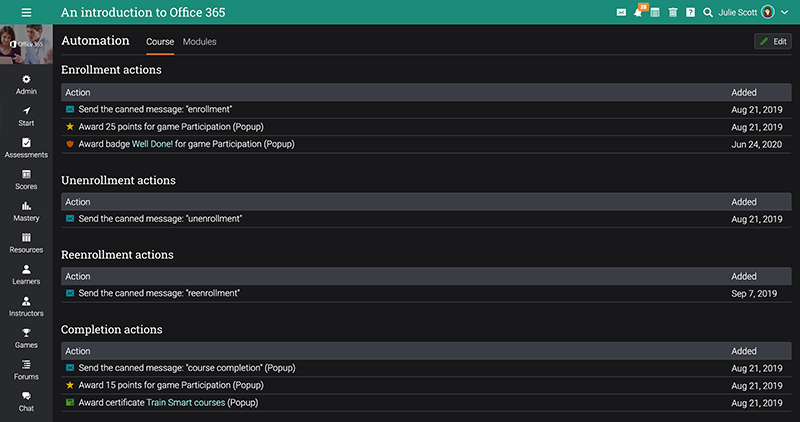Screen dimensions: 800x422
Task: Click the help question mark icon
Action: click(x=690, y=12)
